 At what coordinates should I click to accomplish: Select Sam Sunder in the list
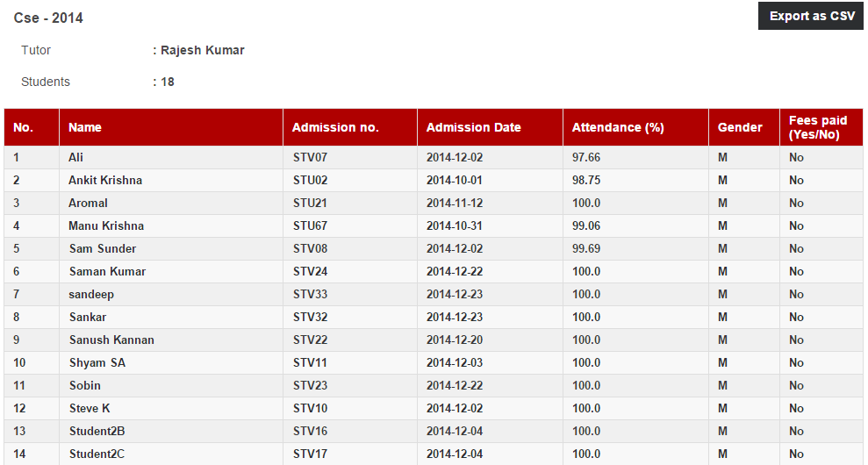click(103, 248)
